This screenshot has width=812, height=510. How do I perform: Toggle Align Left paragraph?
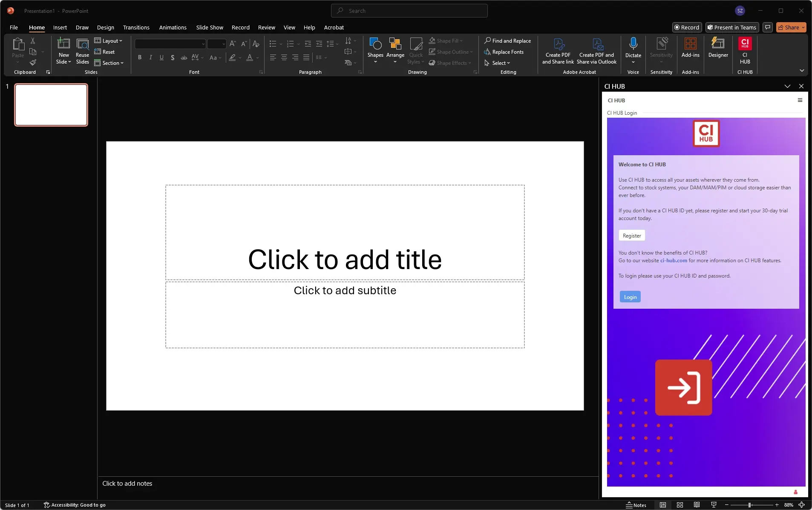point(273,57)
